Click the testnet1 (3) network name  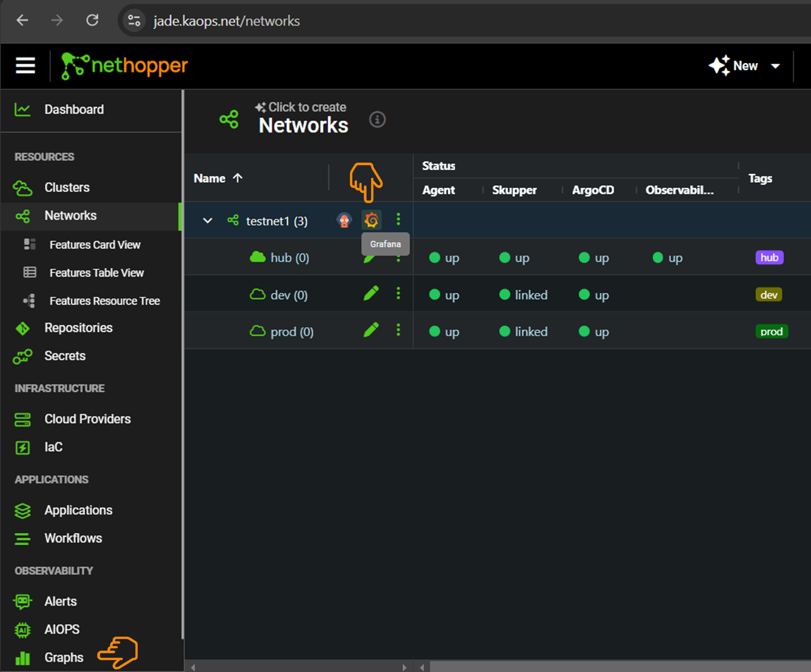point(277,221)
